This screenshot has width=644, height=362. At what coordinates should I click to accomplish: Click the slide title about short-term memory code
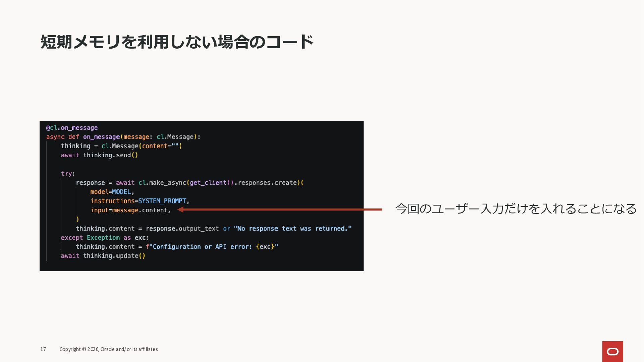coord(177,42)
